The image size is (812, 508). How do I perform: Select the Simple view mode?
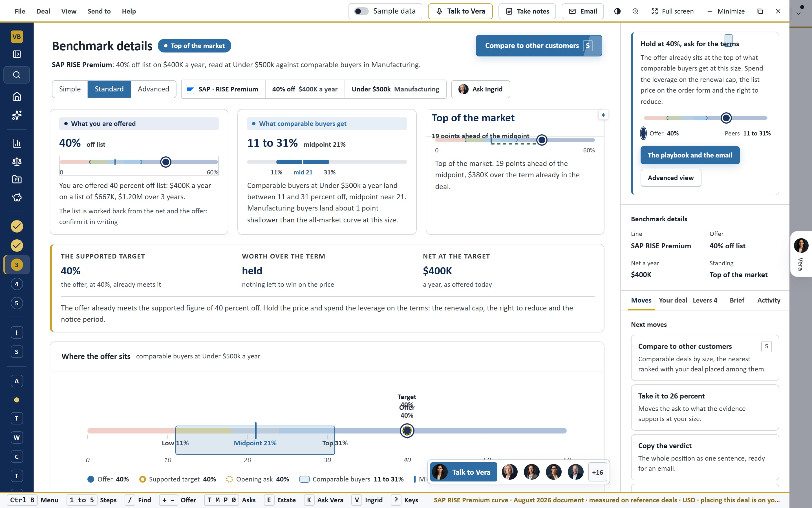(70, 89)
